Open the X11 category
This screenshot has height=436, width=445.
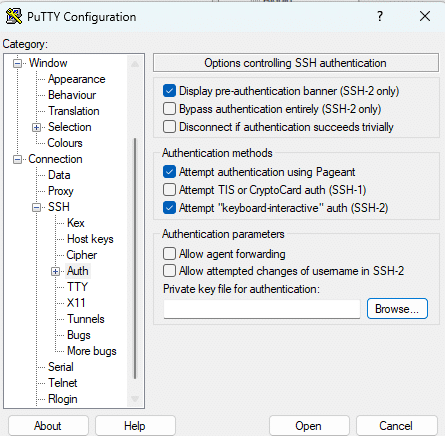(76, 303)
